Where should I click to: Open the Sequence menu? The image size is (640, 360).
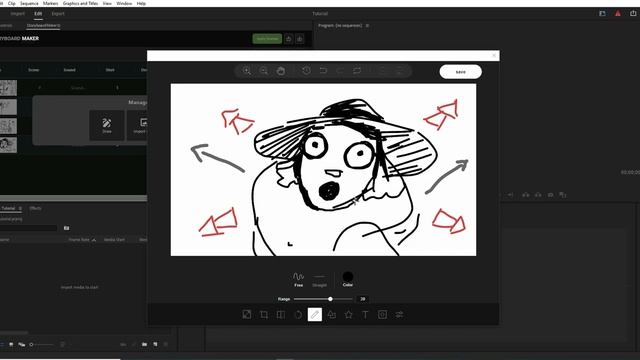(29, 3)
